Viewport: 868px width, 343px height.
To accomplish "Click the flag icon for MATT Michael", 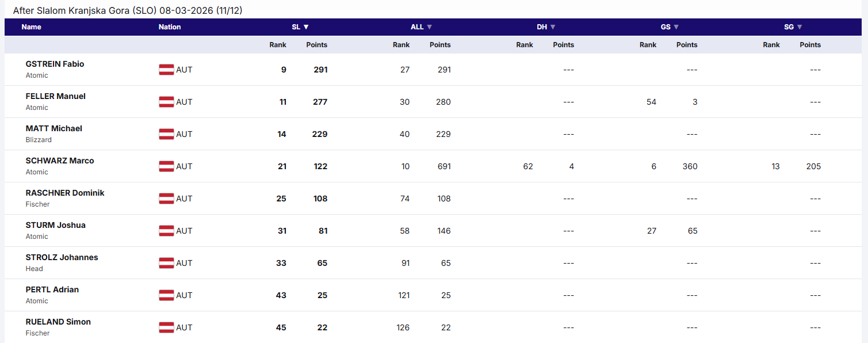I will pyautogui.click(x=166, y=134).
